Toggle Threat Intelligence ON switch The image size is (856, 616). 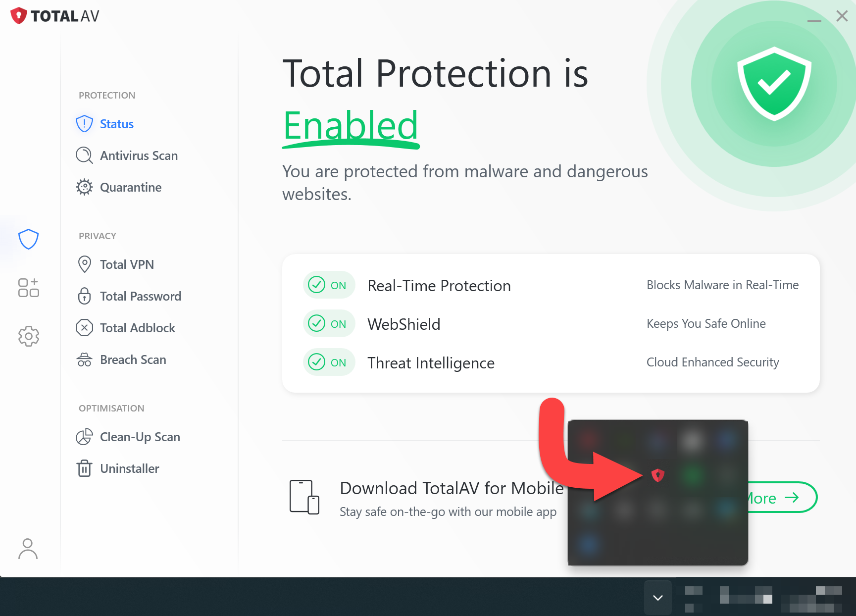coord(329,362)
